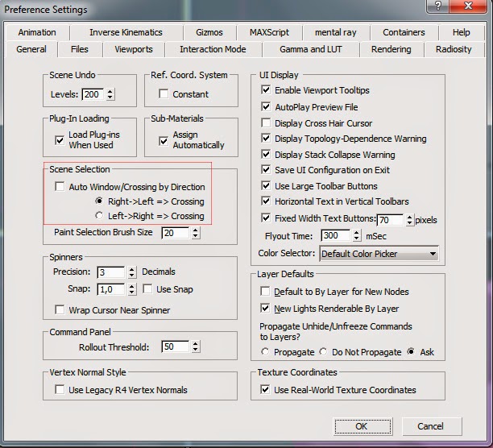493x448 pixels.
Task: Click the Spinners Snap value field
Action: coord(111,289)
